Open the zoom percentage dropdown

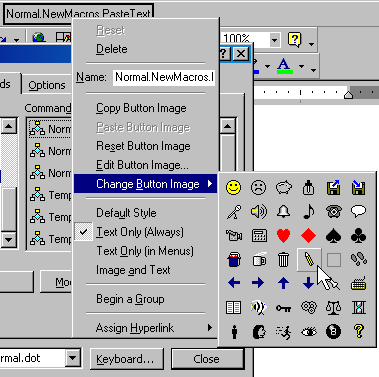click(x=274, y=40)
